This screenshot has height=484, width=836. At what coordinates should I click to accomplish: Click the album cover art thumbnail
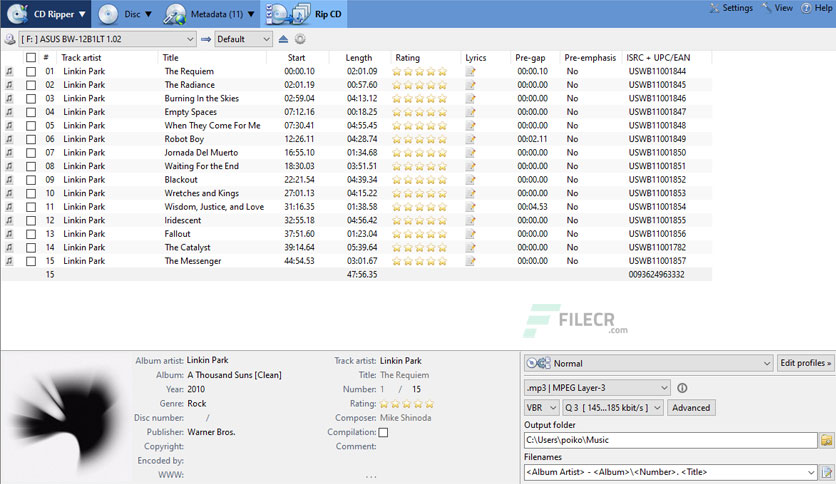[66, 418]
